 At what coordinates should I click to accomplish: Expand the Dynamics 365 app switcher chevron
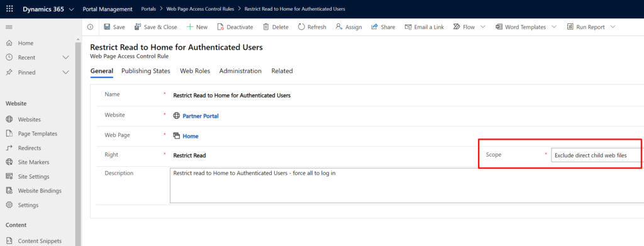pyautogui.click(x=72, y=9)
